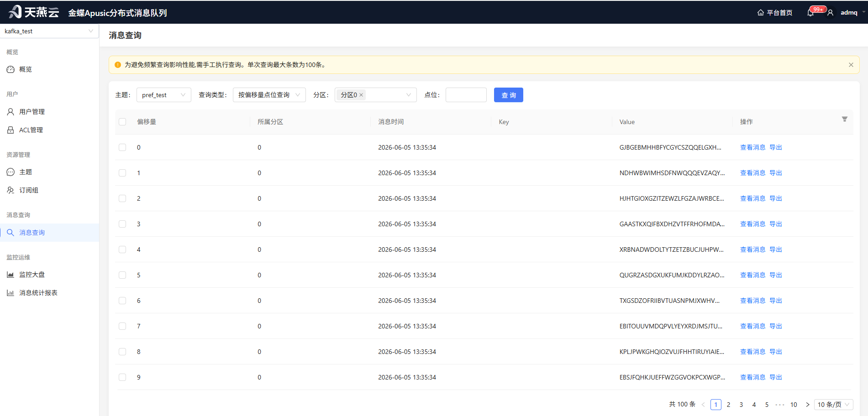Screen dimensions: 868x416
Task: Click the table column filter funnel icon
Action: click(845, 119)
